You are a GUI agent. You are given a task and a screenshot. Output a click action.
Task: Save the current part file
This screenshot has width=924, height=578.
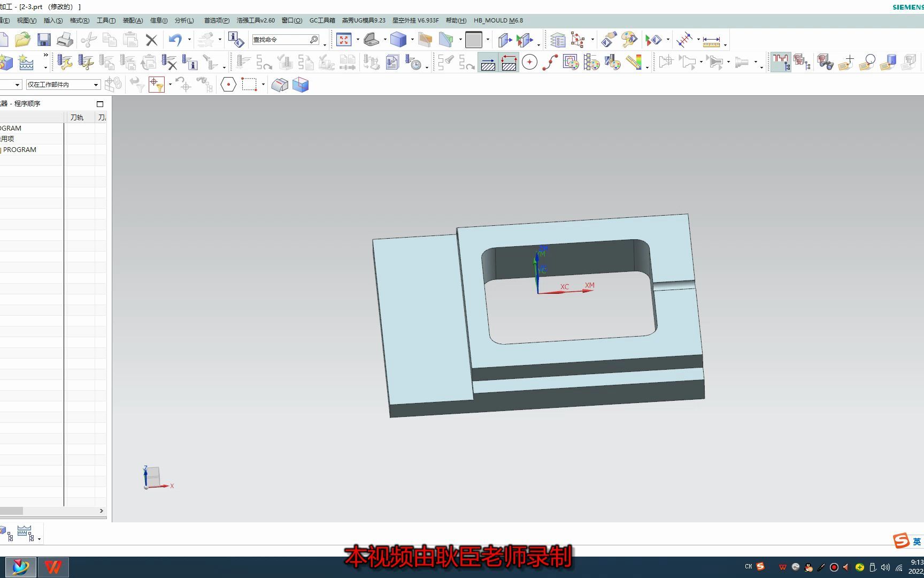tap(44, 40)
